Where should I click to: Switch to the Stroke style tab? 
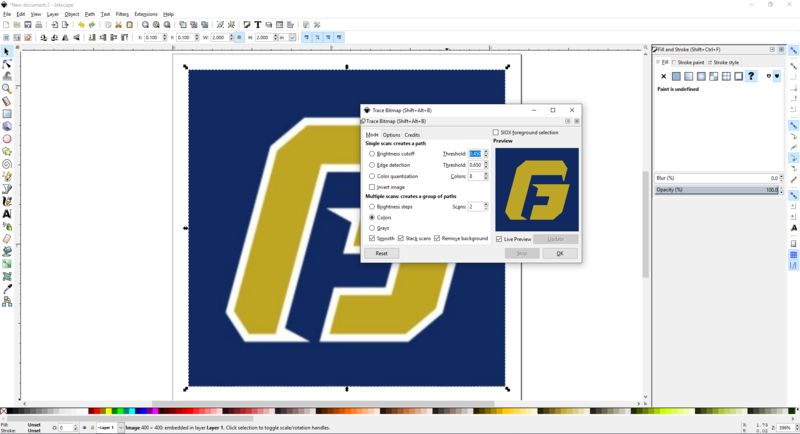pyautogui.click(x=723, y=62)
